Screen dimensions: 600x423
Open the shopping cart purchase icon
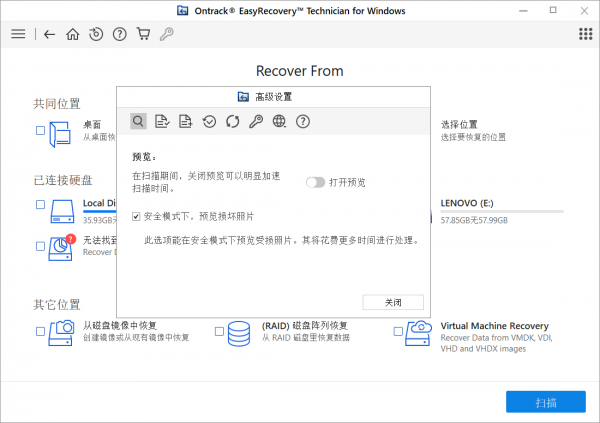[x=143, y=34]
